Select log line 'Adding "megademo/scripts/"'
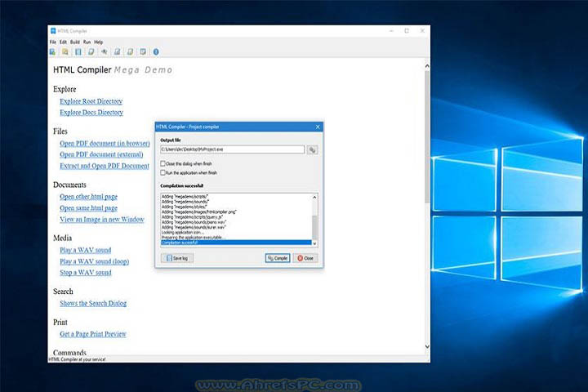Viewport: 588px width, 392px height. click(236, 197)
